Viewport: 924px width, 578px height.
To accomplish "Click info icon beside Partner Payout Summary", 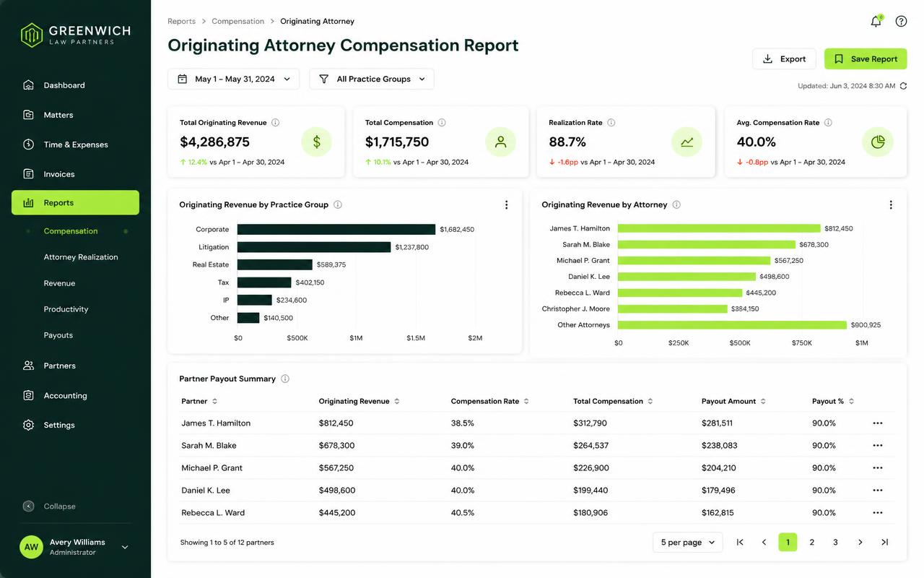I will coord(285,379).
